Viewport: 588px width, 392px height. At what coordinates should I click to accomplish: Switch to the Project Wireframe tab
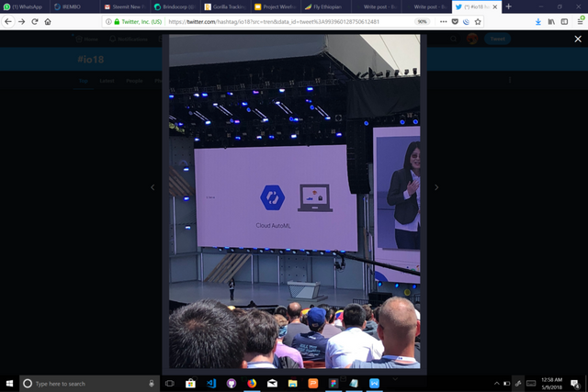[276, 6]
